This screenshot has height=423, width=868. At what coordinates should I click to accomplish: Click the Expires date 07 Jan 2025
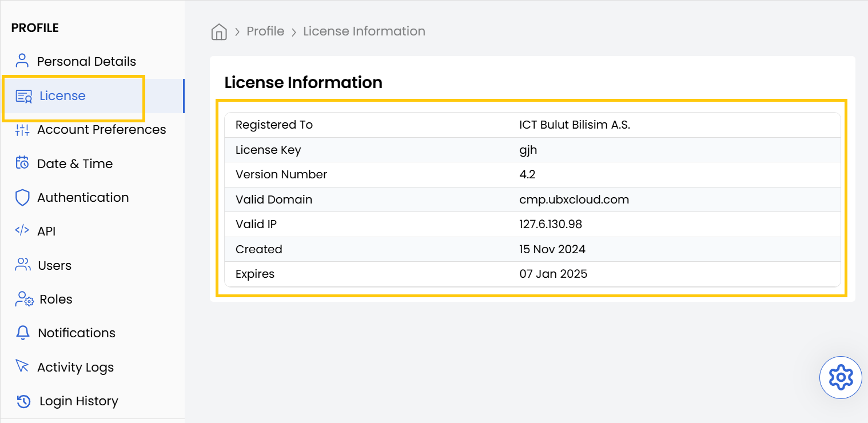click(553, 274)
